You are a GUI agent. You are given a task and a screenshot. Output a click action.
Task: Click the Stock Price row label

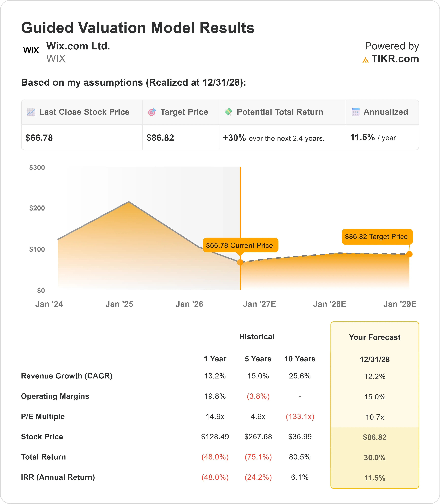pos(42,437)
